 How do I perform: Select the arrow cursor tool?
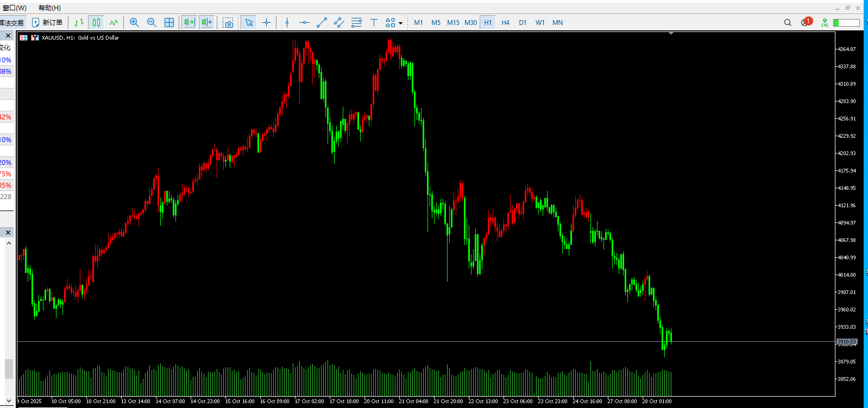[x=249, y=22]
